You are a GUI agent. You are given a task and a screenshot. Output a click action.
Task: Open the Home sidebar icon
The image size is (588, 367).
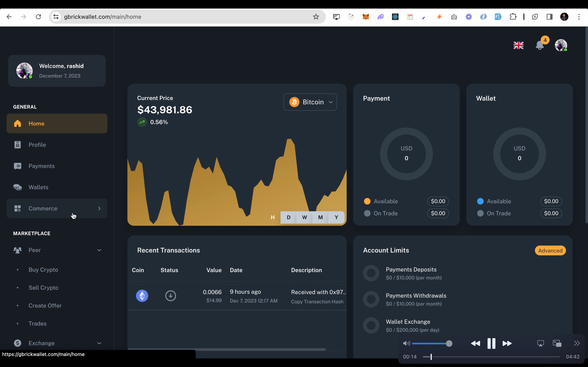(18, 123)
